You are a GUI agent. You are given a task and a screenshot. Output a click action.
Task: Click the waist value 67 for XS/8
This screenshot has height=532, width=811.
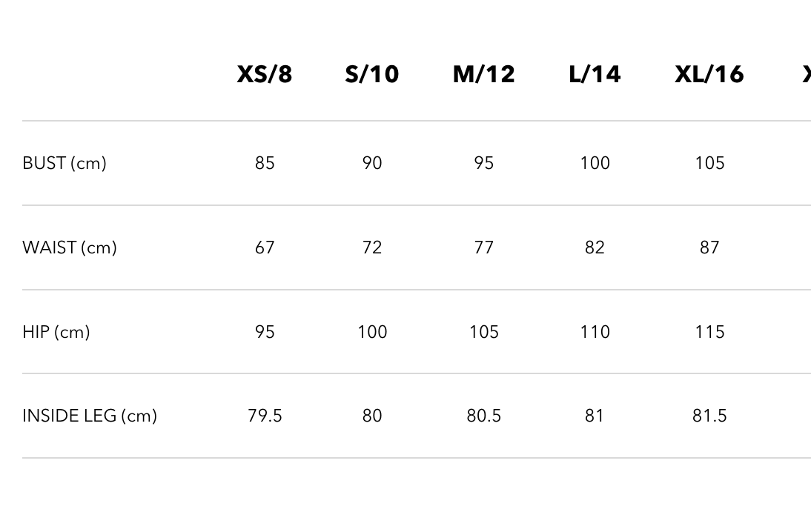click(265, 247)
